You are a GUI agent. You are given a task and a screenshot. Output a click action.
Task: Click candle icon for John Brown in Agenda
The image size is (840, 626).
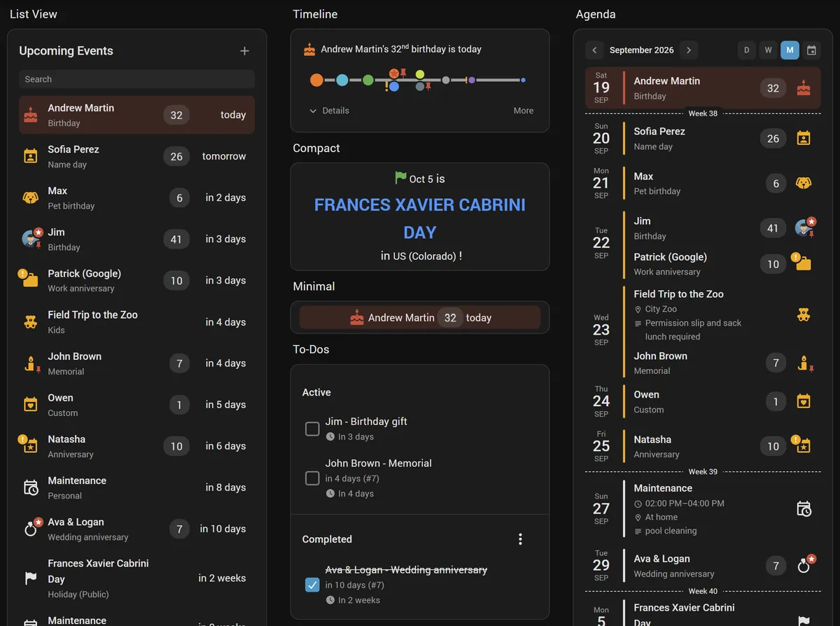pos(804,363)
